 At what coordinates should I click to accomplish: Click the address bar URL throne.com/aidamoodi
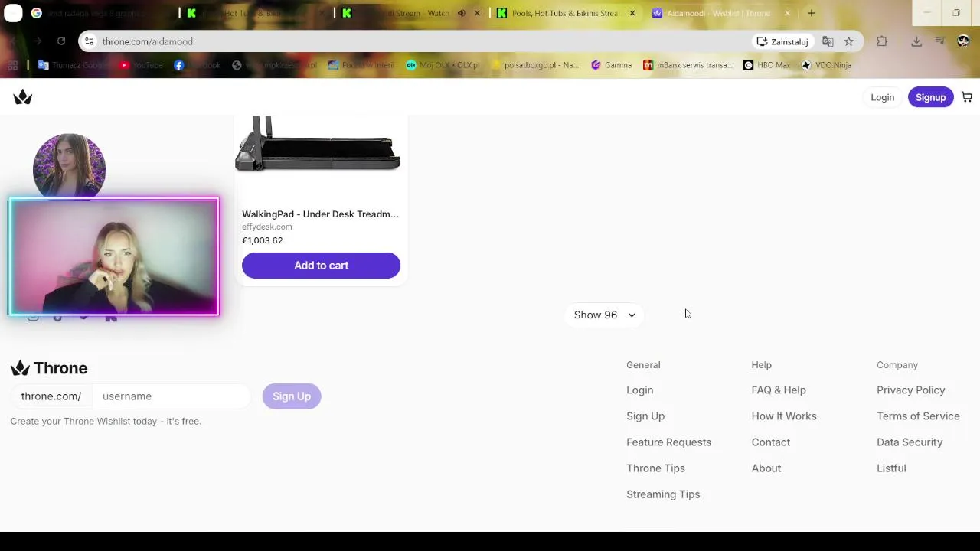pos(149,41)
